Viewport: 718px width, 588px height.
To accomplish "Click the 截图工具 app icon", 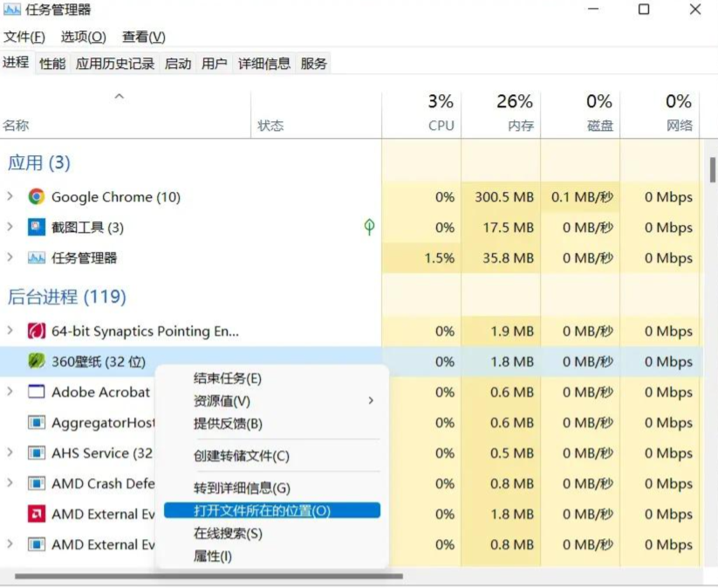I will [36, 228].
